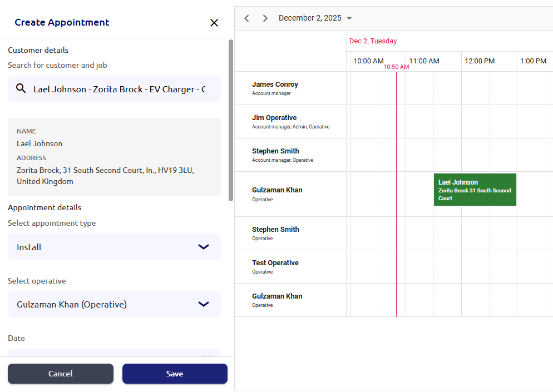Click the form panel vertical scrollbar
Screen dimensions: 553x392
tap(231, 120)
